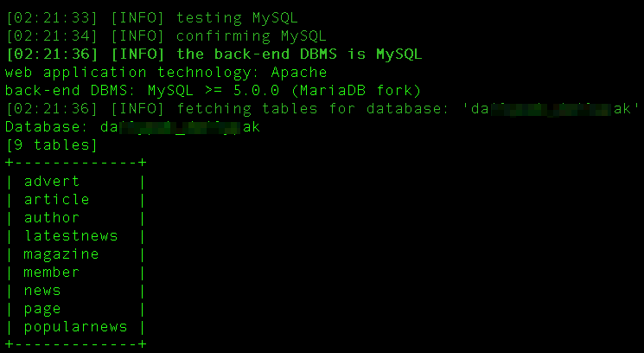Click the 'web application technology: Apache' line

click(x=166, y=73)
